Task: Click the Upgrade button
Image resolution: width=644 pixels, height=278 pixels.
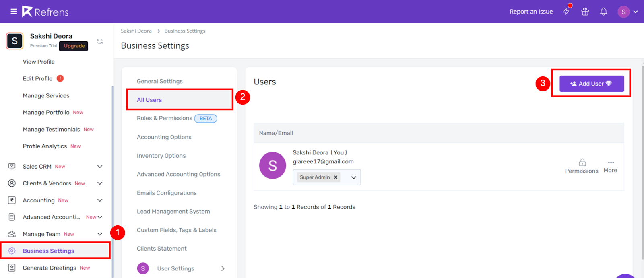Action: pyautogui.click(x=74, y=46)
